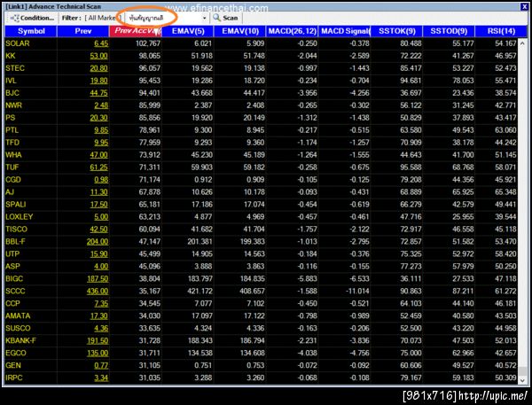Image resolution: width=532 pixels, height=405 pixels.
Task: Sort by the SSTOD(9) column header
Action: 449,31
